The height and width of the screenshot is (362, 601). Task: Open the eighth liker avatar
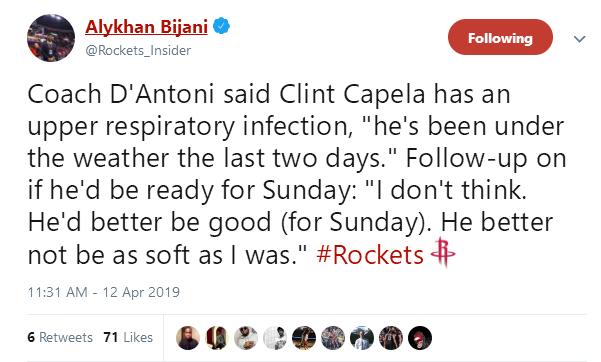click(x=391, y=338)
